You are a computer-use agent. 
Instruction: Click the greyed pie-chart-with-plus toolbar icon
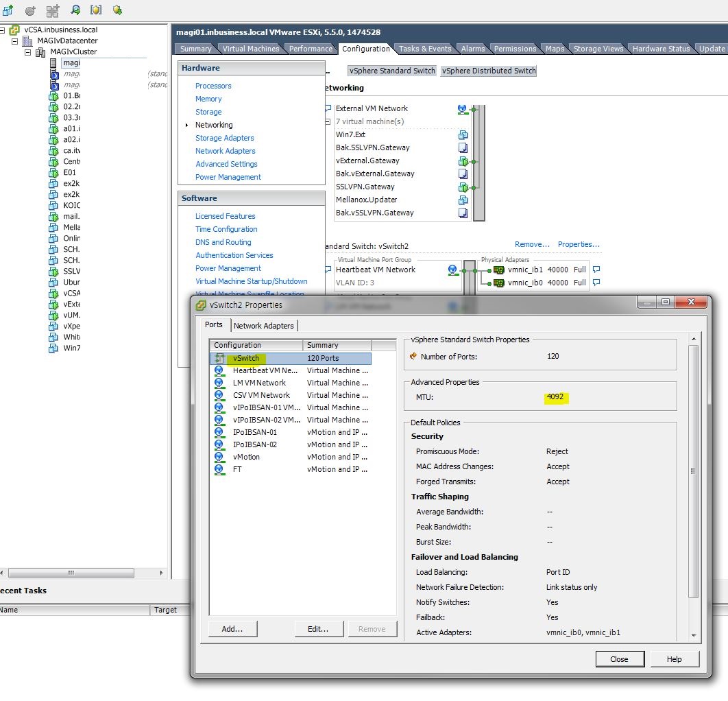coord(30,10)
